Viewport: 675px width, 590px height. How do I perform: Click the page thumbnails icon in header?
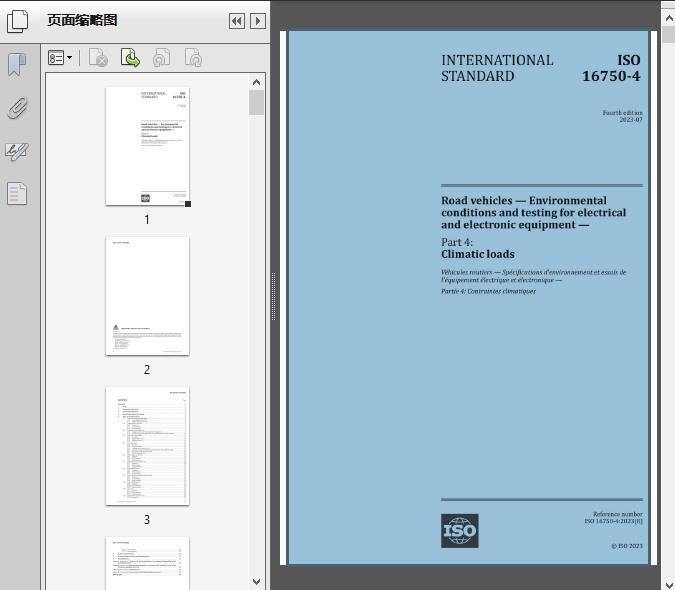pyautogui.click(x=17, y=21)
